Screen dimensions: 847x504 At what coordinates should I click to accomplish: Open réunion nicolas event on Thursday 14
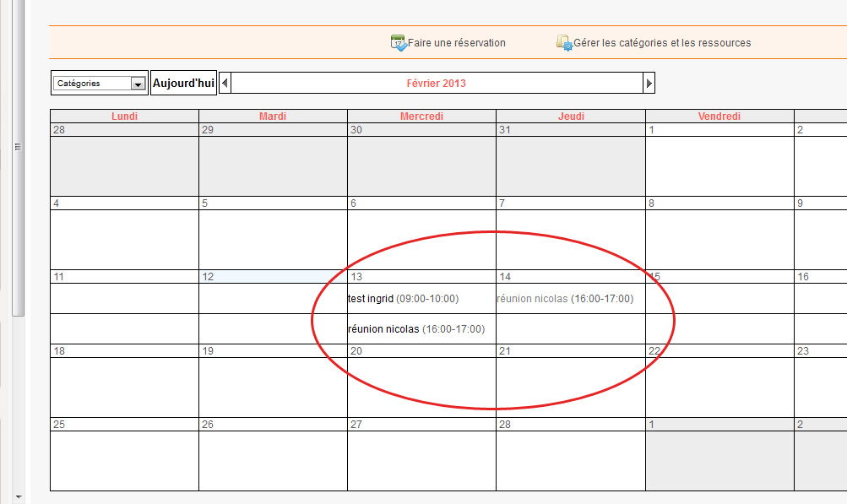pos(565,299)
